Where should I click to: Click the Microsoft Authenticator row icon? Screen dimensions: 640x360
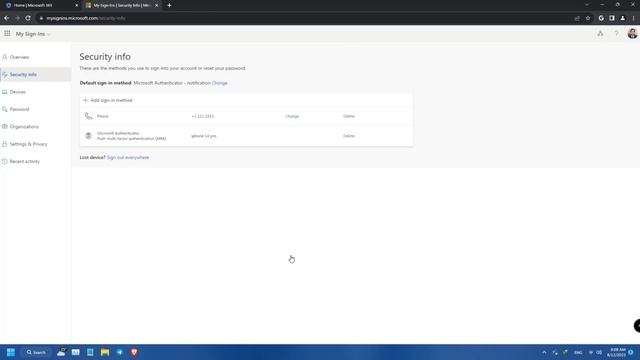tap(89, 136)
